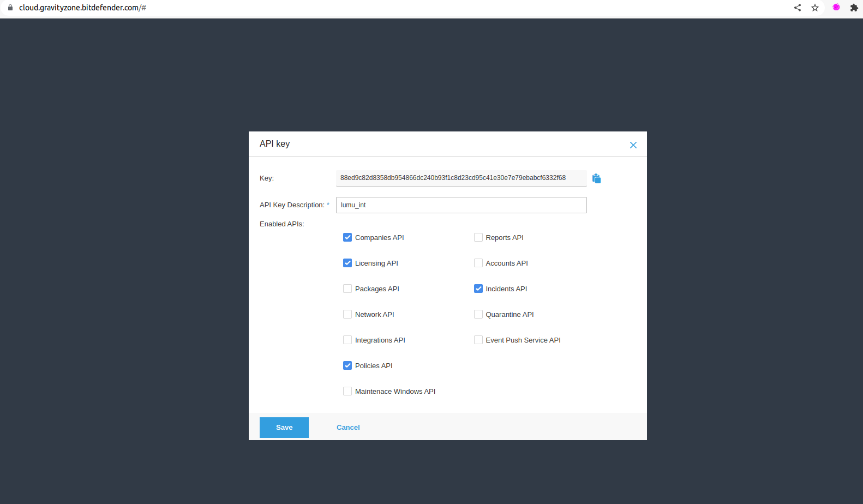Open the browser extensions puzzle icon
The height and width of the screenshot is (504, 863).
tap(854, 8)
